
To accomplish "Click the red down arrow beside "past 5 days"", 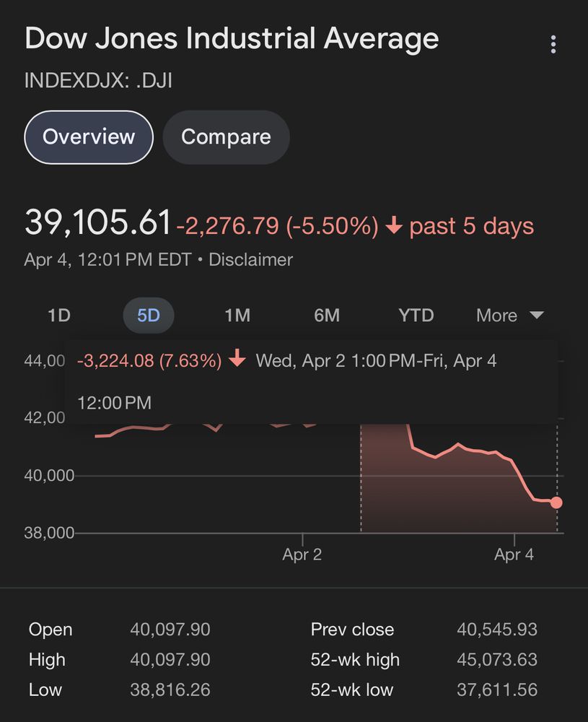I will (x=393, y=227).
